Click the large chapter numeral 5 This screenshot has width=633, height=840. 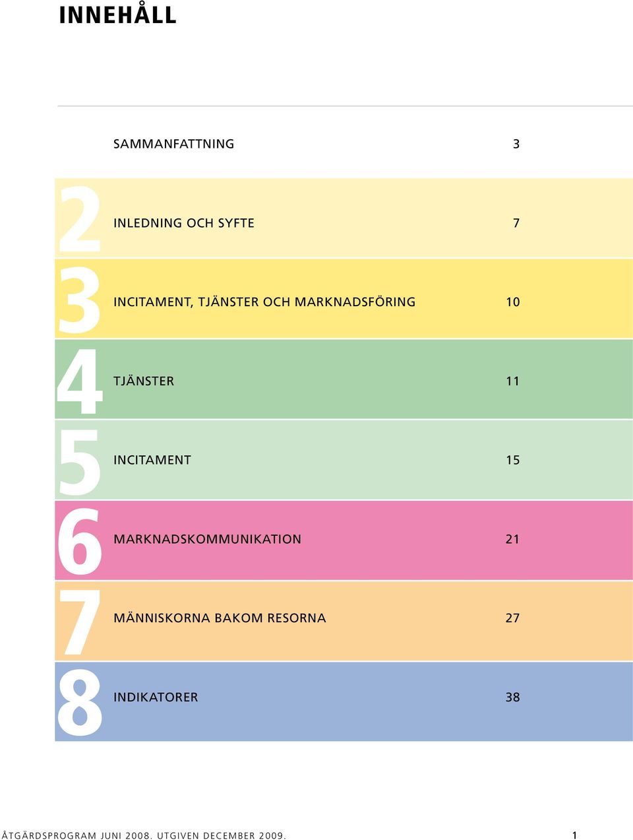click(79, 463)
